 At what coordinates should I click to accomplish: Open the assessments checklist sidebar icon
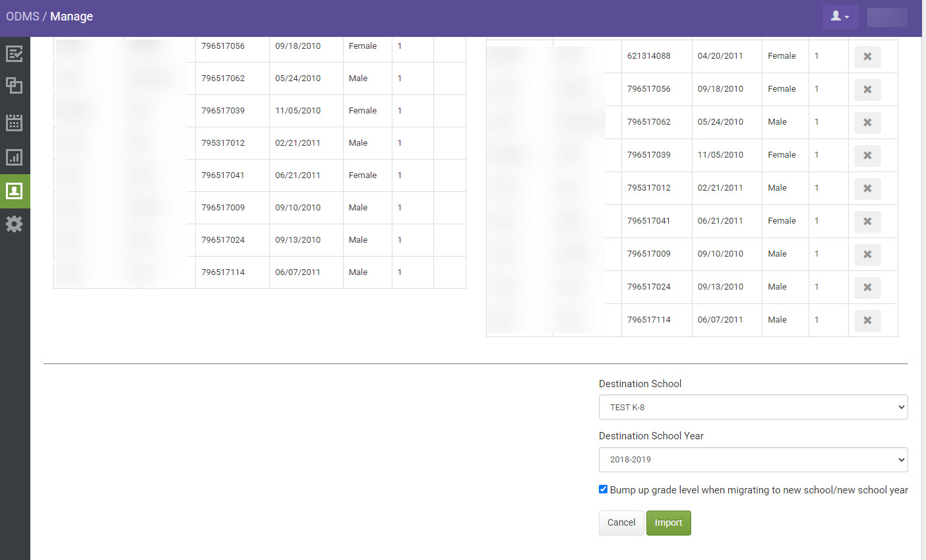coord(15,53)
